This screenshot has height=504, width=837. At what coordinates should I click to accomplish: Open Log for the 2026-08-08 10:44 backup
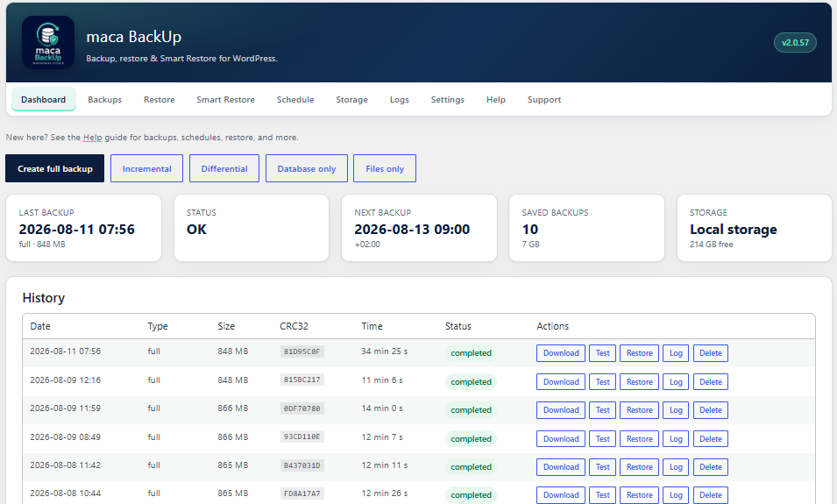point(676,495)
